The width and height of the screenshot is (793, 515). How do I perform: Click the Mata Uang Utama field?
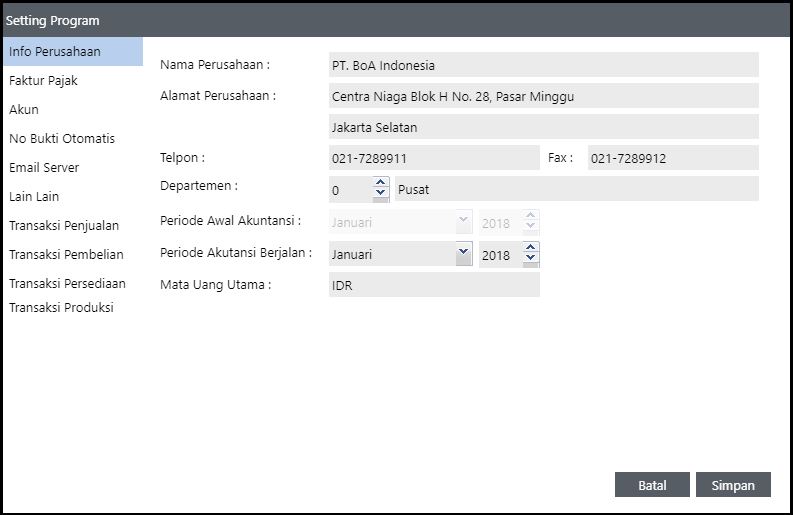point(433,285)
